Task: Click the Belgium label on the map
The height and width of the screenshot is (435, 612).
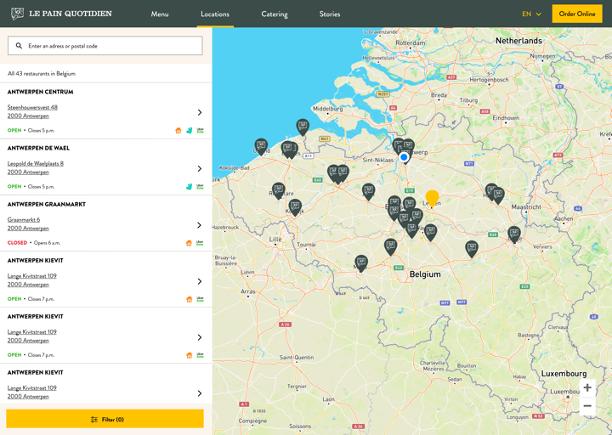Action: (425, 274)
